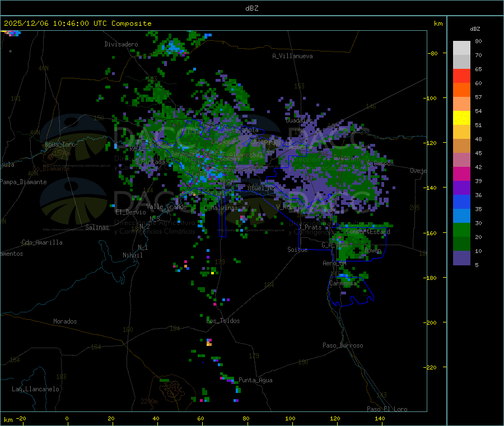
Task: Click the Salinas place label
Action: coord(97,227)
